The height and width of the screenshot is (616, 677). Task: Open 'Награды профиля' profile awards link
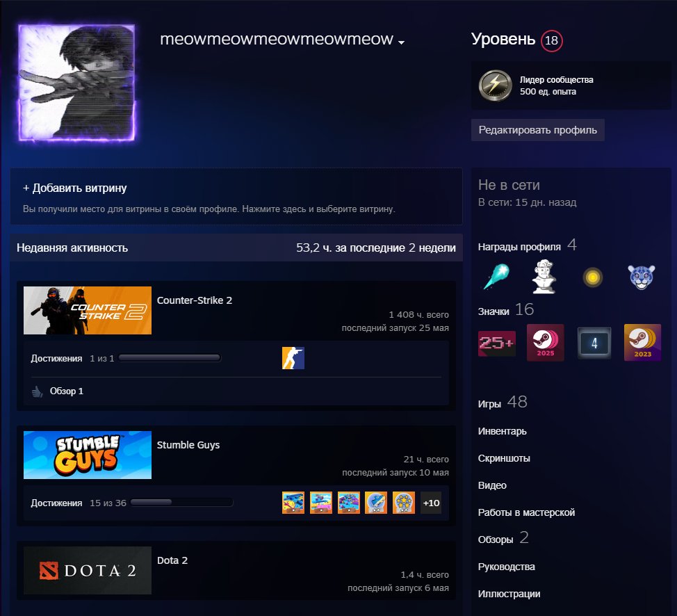[x=519, y=247]
